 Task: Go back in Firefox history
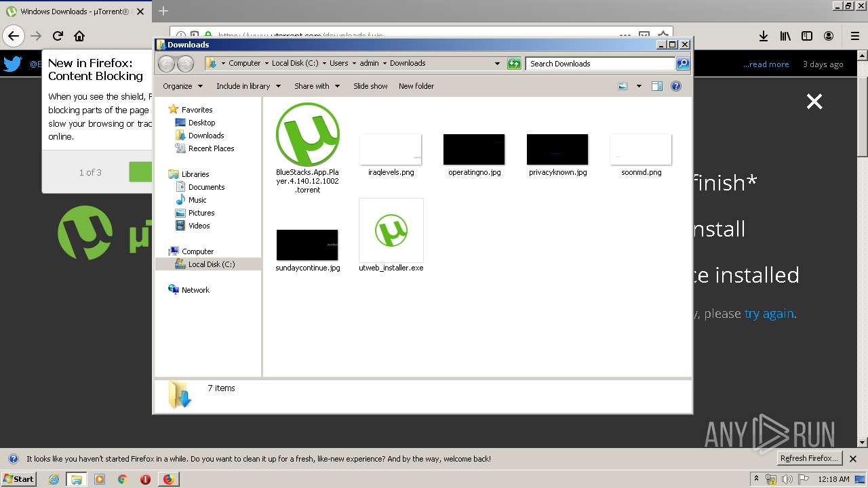(14, 36)
